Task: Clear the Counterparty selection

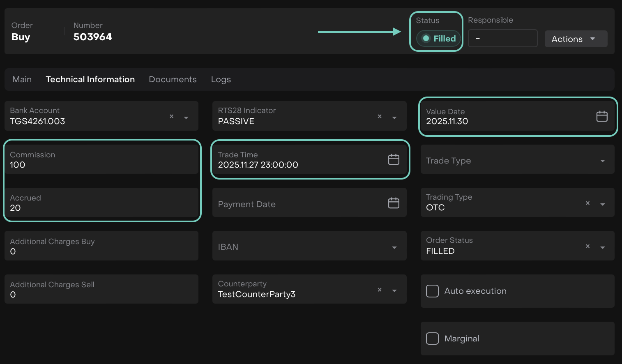Action: click(380, 290)
